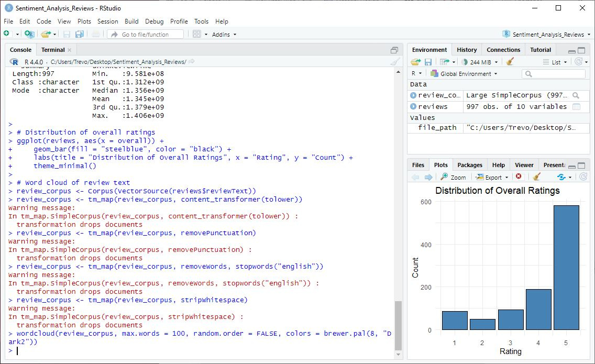
Task: Open the Sentiment_Analysis_Reviews project menu
Action: pos(546,34)
